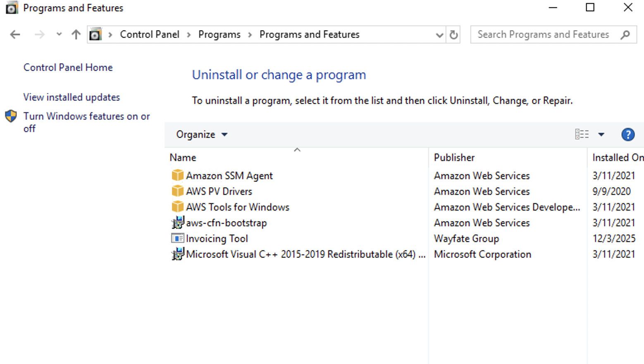
Task: Sort the list by Publisher column
Action: coord(454,158)
